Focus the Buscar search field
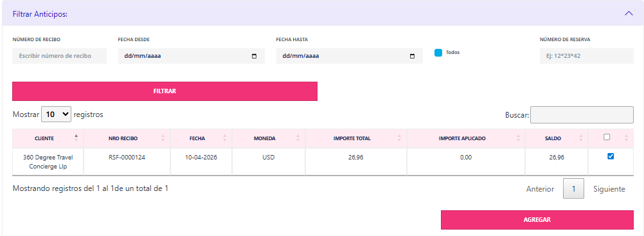Screen dimensions: 644x236 click(x=582, y=114)
